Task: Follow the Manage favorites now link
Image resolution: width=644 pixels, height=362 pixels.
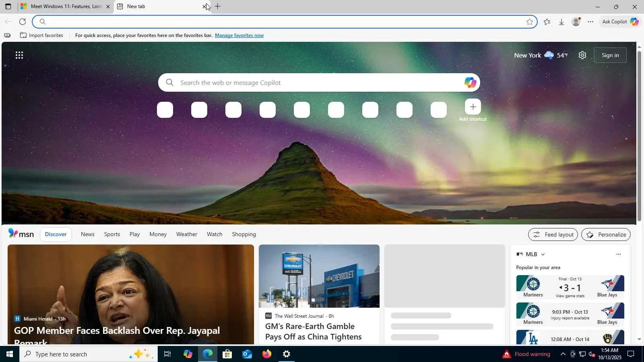Action: [239, 35]
